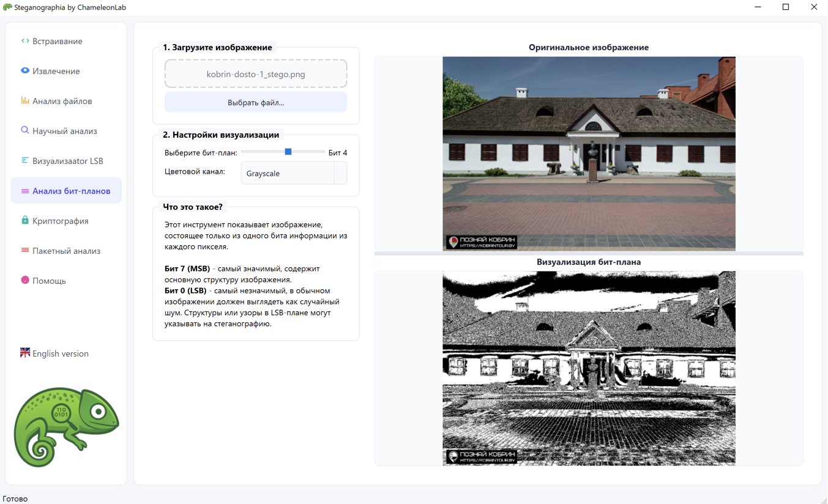
Task: Click the Пакетный анализ stack icon
Action: tap(25, 250)
